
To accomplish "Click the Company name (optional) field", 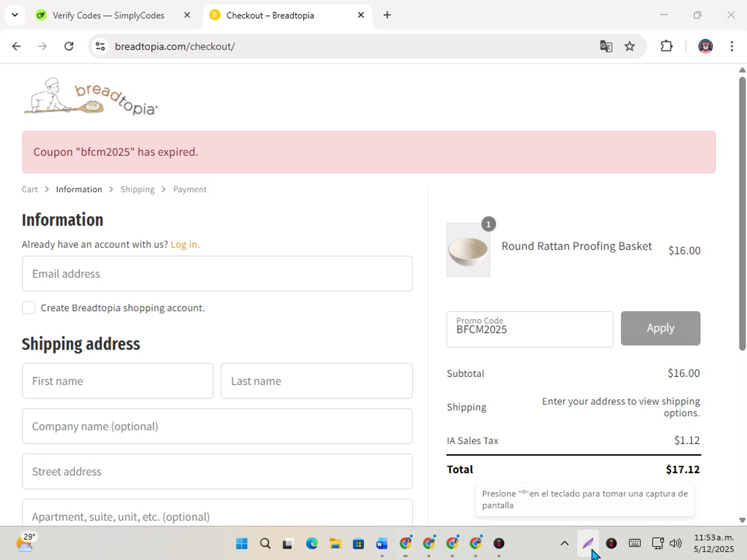I will (x=217, y=426).
